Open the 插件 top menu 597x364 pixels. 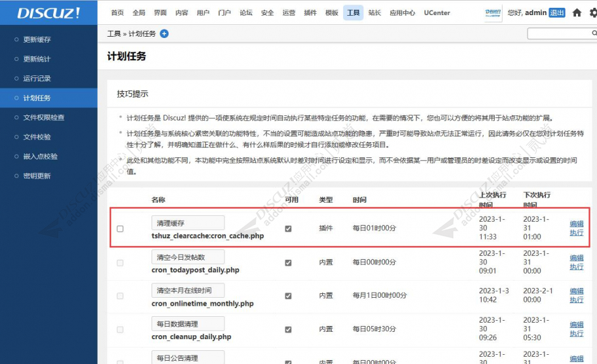[x=310, y=12]
